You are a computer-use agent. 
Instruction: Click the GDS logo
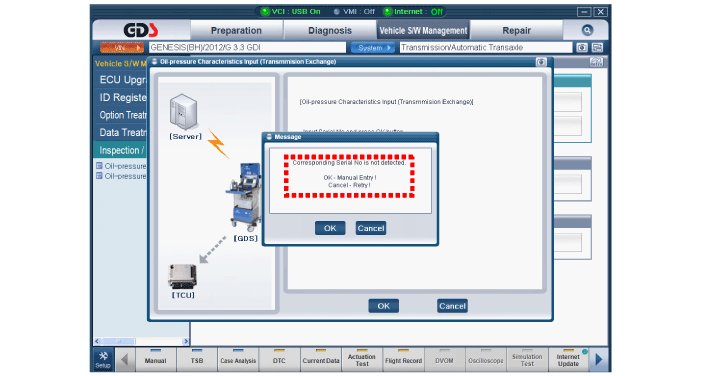140,30
